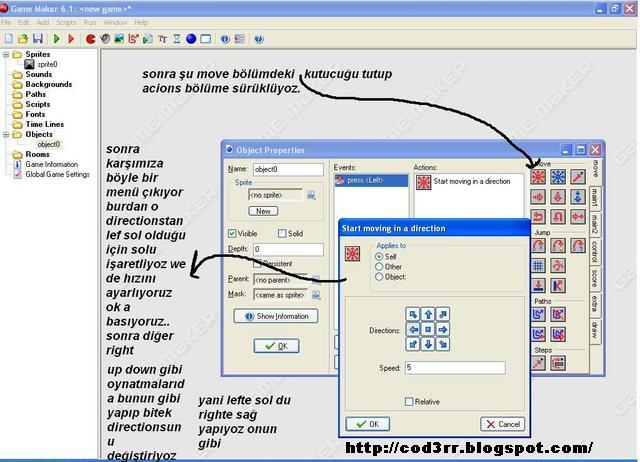Run the game with green play arrow

[57, 39]
